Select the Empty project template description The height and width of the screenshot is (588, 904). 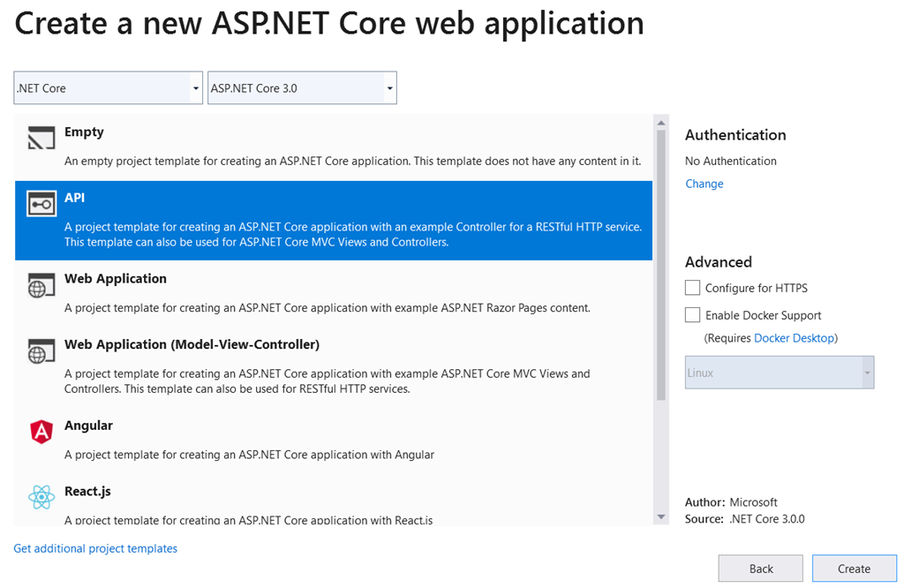click(x=352, y=162)
